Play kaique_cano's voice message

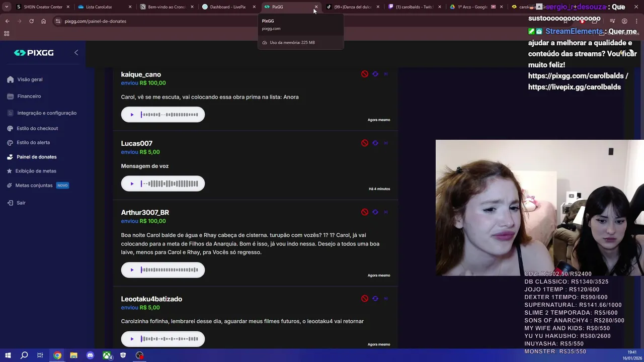click(x=132, y=115)
